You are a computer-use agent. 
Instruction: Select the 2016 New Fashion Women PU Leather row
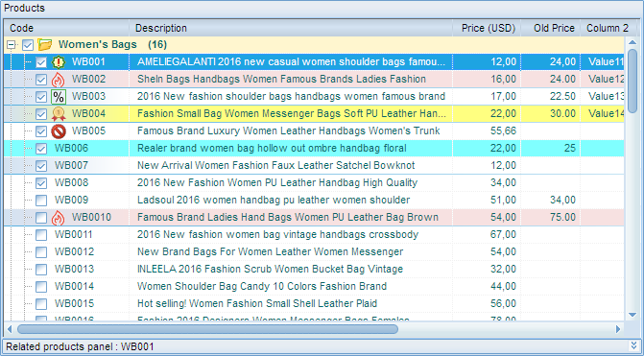(x=314, y=182)
